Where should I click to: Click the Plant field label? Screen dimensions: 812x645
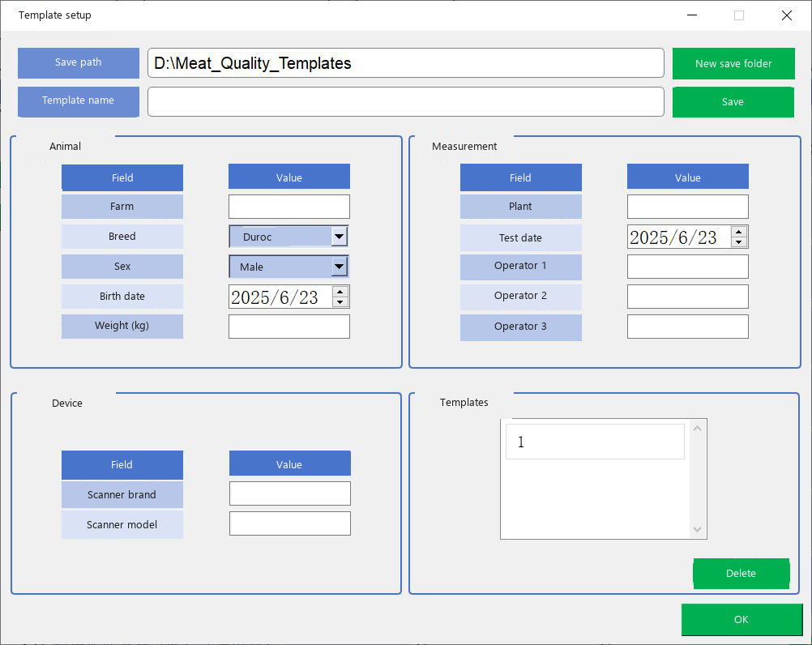521,207
